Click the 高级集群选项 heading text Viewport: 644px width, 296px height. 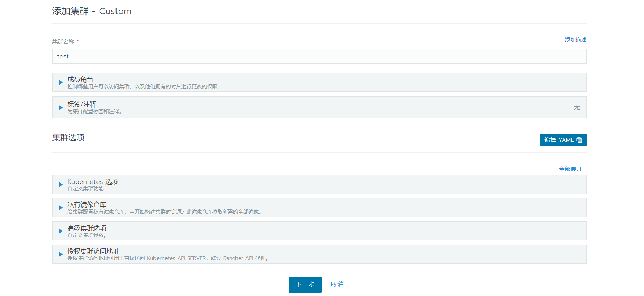[x=87, y=228]
